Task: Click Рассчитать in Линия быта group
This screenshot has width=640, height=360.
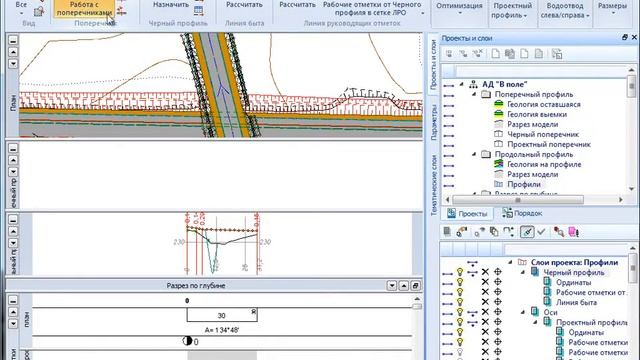Action: pyautogui.click(x=244, y=5)
